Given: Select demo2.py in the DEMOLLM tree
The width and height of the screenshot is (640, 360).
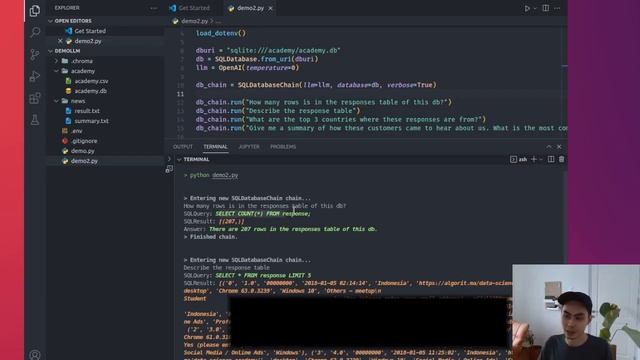Looking at the screenshot, I should point(84,161).
